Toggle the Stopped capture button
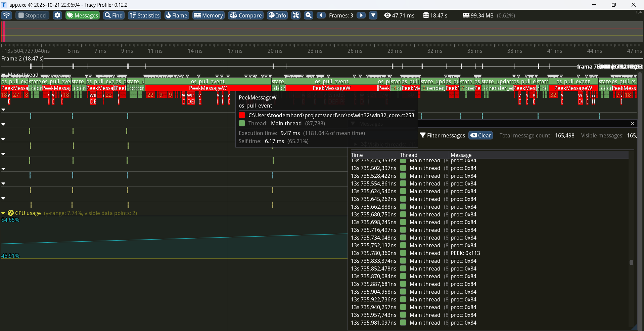This screenshot has width=644, height=331. 32,15
